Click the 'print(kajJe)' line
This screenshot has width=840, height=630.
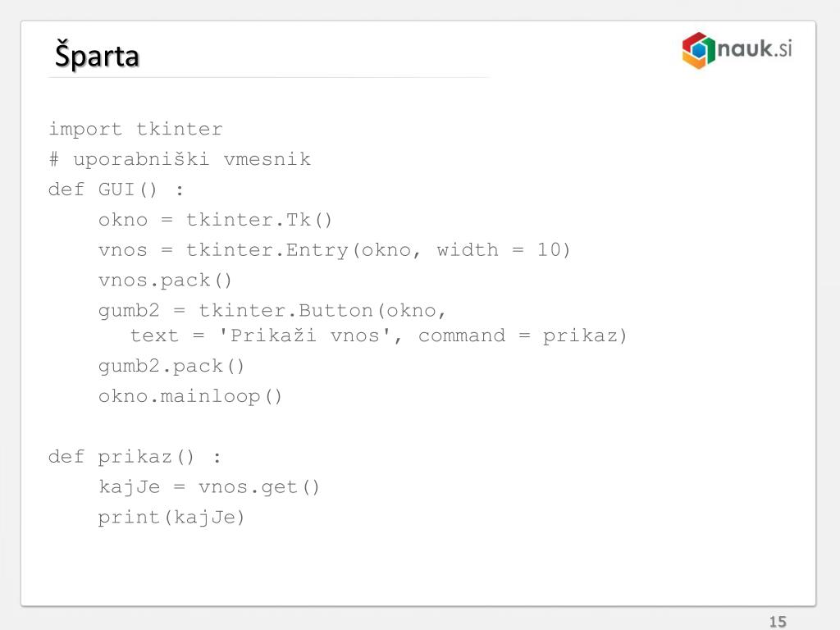tap(171, 518)
